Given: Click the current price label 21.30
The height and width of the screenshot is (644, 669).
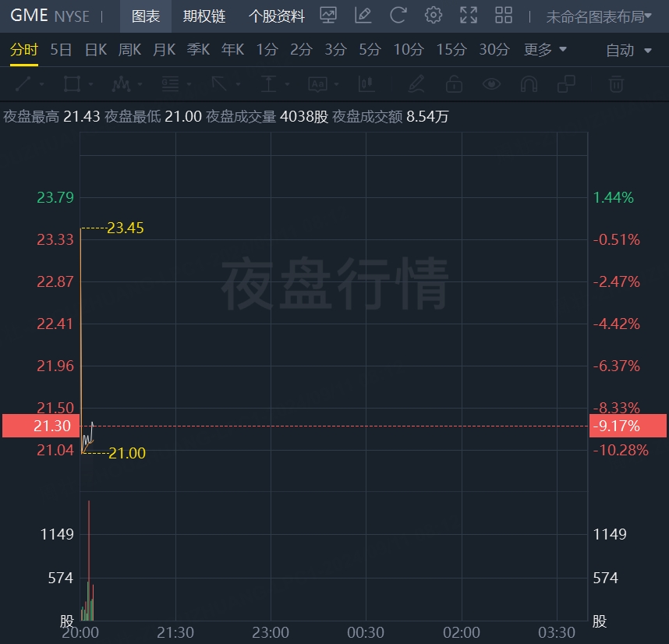Looking at the screenshot, I should 41,426.
